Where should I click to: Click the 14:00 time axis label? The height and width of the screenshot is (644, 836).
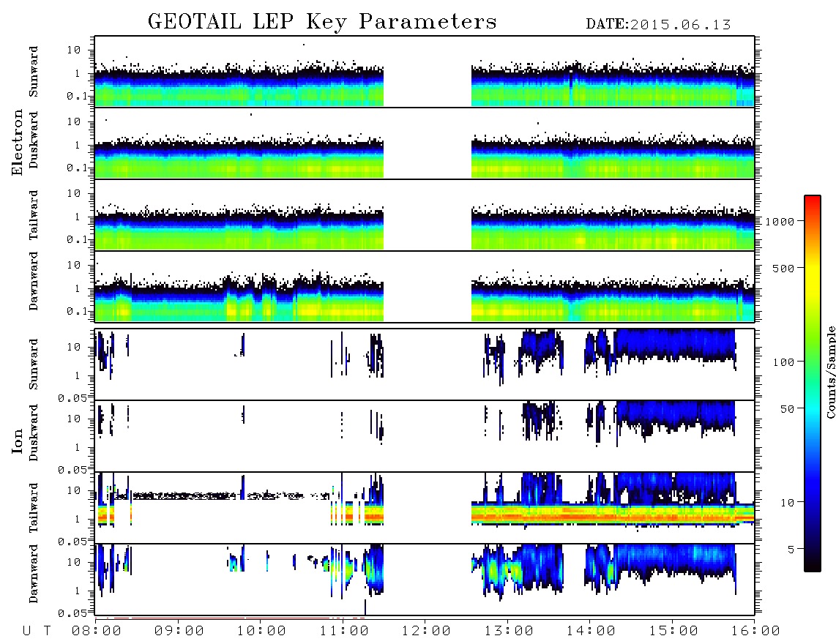(x=591, y=632)
